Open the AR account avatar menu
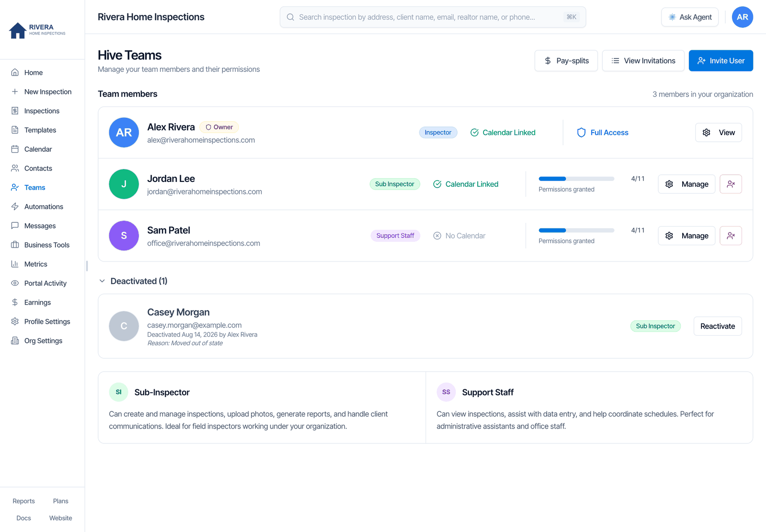The image size is (766, 532). [743, 17]
